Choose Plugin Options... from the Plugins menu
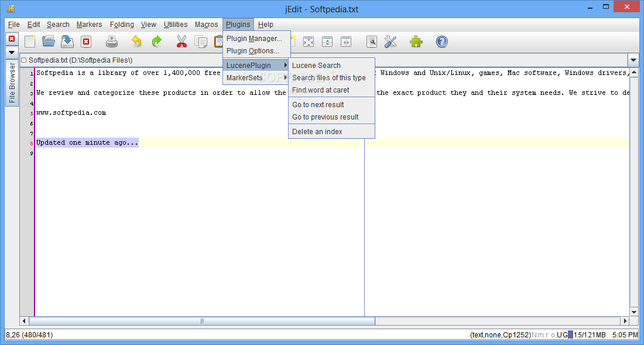 coord(256,51)
